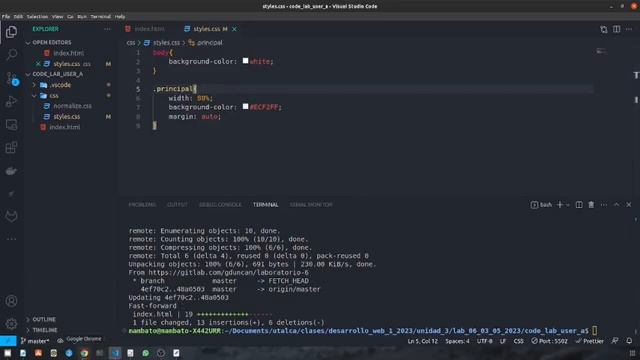Open the new terminal profile dropdown arrow
Viewport: 640px width, 360px height.
click(x=568, y=205)
